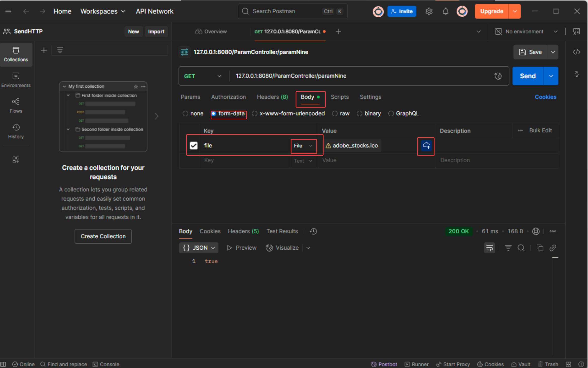Open notifications bell

pyautogui.click(x=446, y=11)
